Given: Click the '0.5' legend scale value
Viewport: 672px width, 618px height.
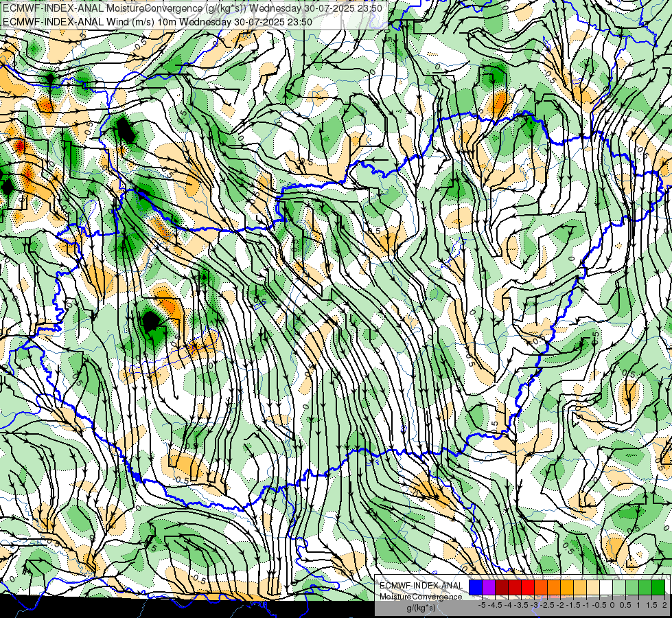Looking at the screenshot, I should click(625, 605).
